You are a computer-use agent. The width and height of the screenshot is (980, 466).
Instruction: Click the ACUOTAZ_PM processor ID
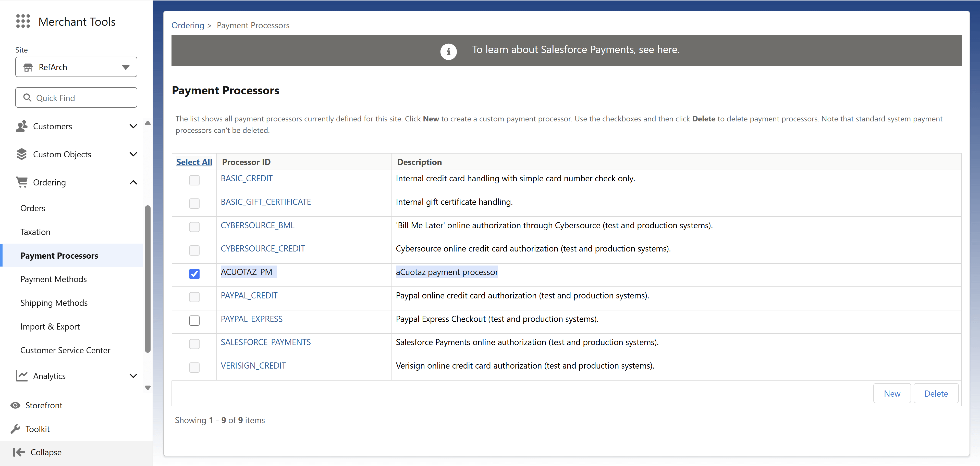coord(247,272)
